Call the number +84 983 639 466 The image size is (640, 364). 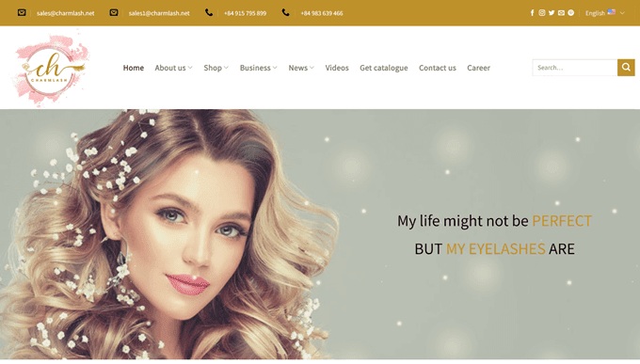click(x=322, y=13)
